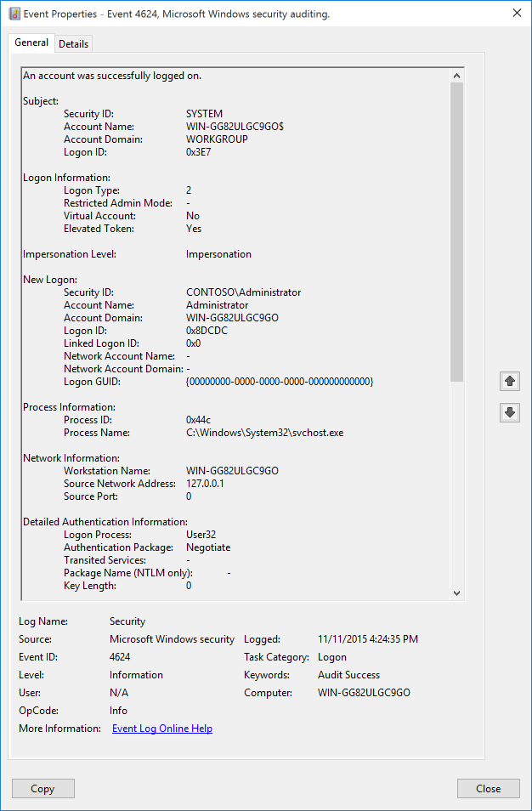Click the Logged date and time value

[368, 639]
